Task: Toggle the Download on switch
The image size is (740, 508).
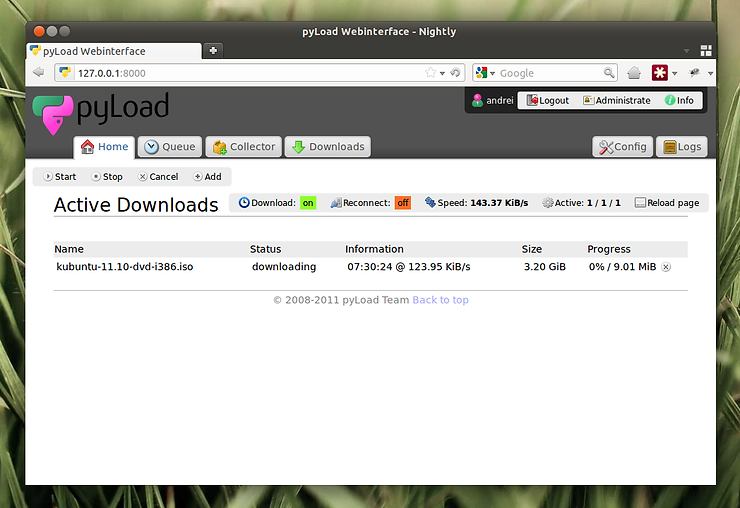Action: (x=308, y=203)
